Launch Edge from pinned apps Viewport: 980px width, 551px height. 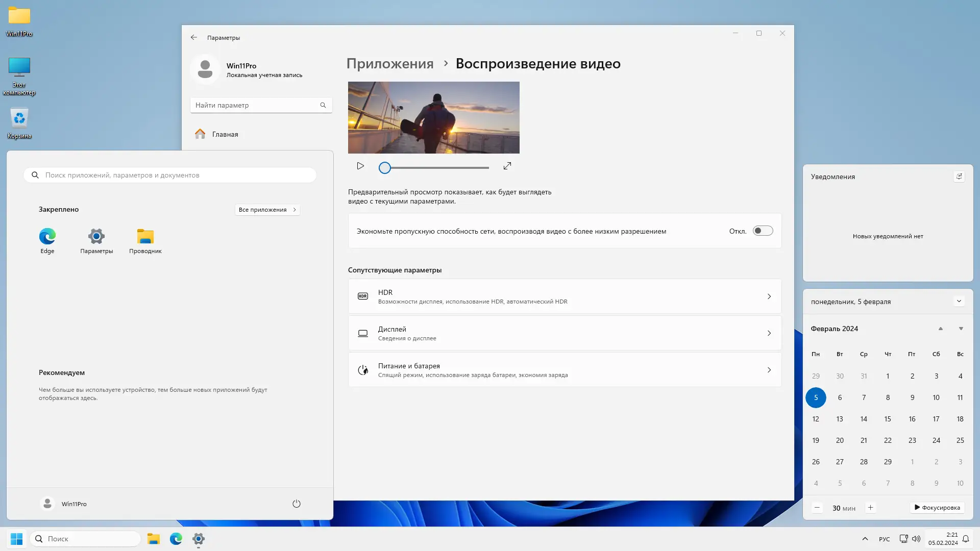pos(47,237)
